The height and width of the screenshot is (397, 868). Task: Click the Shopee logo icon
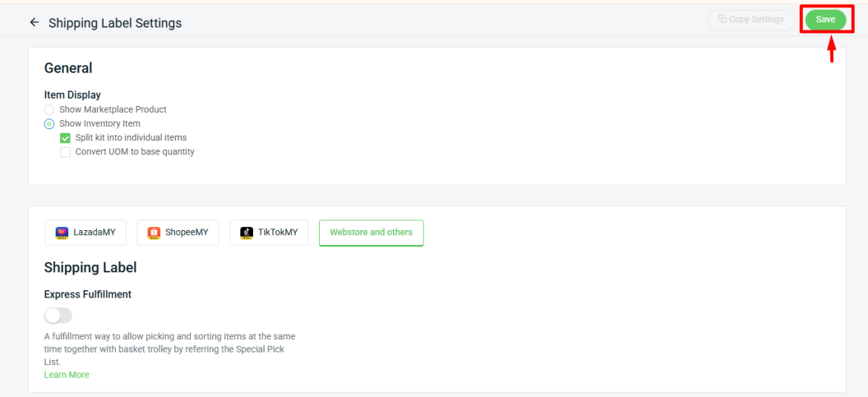(x=154, y=233)
